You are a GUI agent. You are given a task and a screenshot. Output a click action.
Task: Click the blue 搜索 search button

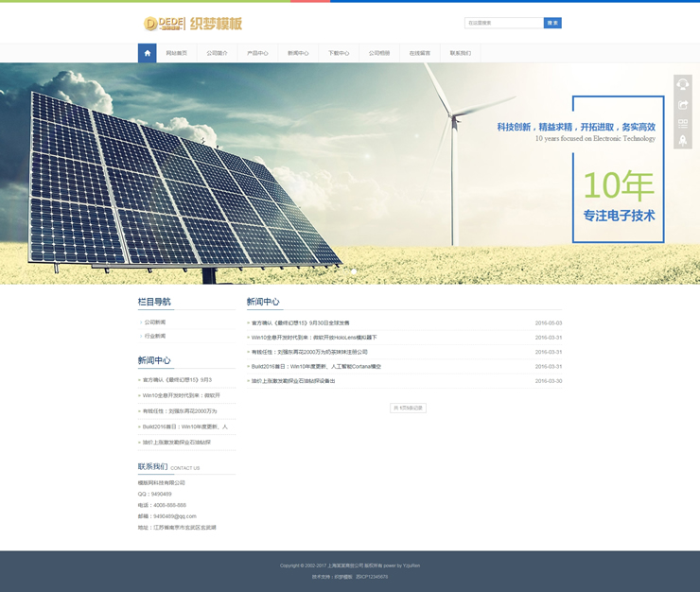click(x=552, y=23)
